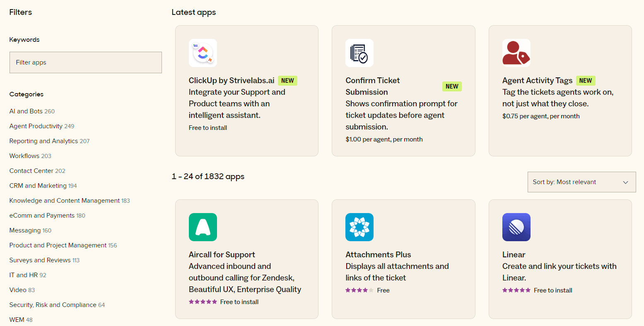Enable the Messaging category filter
Screen dimensions: 644x326
(25, 230)
